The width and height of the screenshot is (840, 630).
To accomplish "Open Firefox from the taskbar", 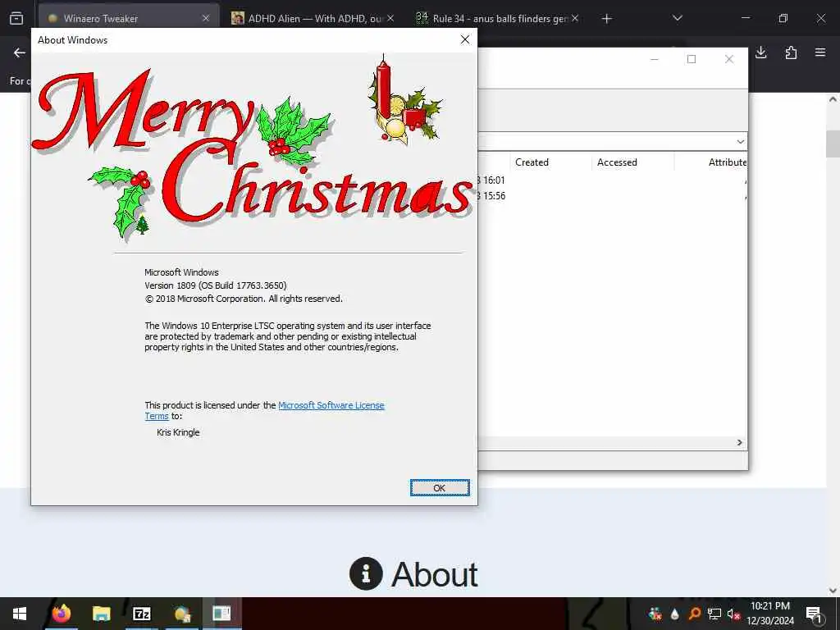I will click(x=61, y=614).
